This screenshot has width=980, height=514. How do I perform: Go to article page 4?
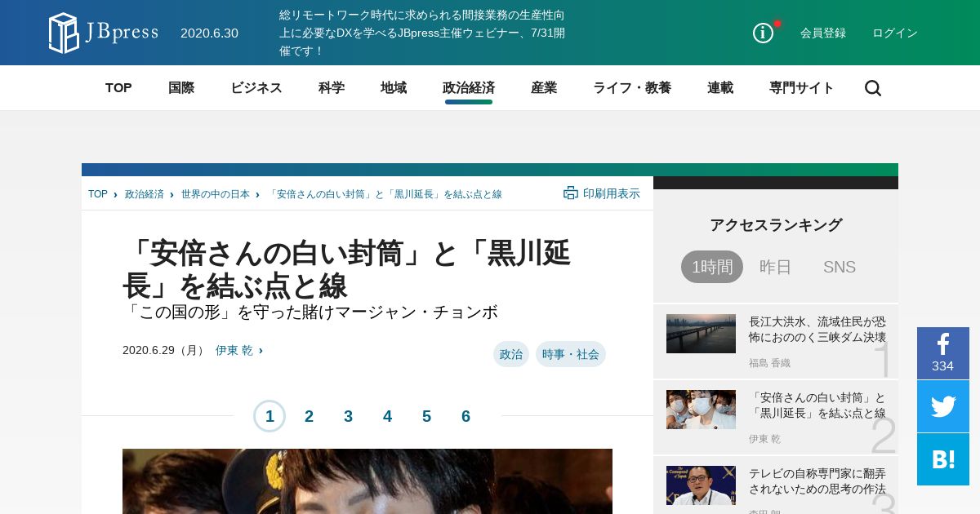tap(387, 416)
